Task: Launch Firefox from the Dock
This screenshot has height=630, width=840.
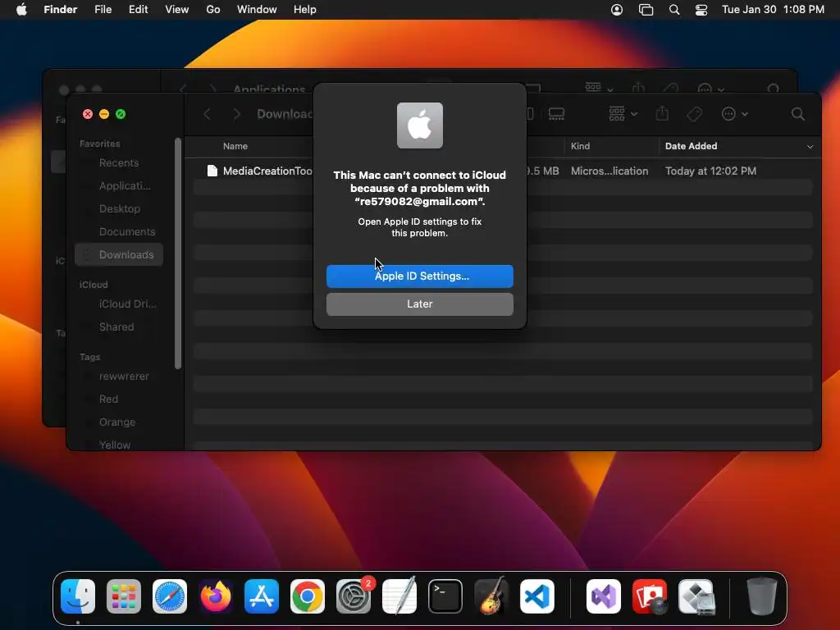Action: pos(216,596)
